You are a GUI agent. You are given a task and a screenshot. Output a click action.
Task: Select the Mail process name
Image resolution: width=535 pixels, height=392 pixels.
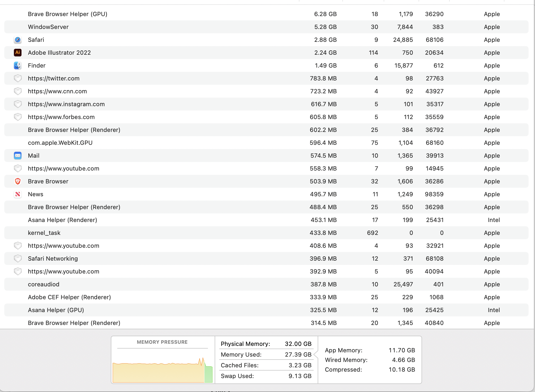pyautogui.click(x=34, y=156)
